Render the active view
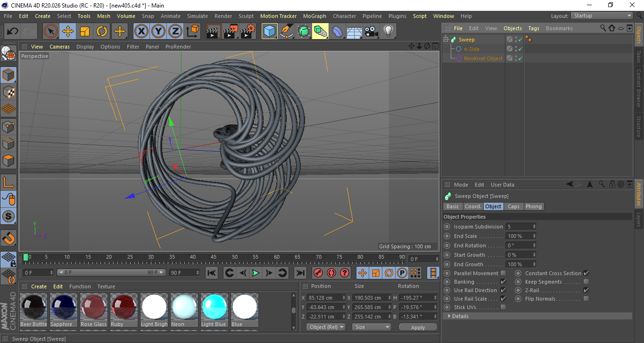Image resolution: width=644 pixels, height=343 pixels. tap(214, 32)
